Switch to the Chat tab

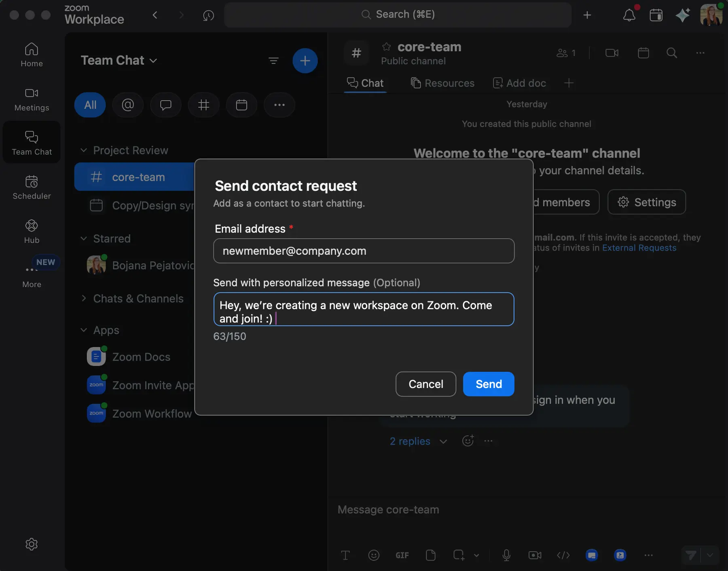[x=365, y=83]
